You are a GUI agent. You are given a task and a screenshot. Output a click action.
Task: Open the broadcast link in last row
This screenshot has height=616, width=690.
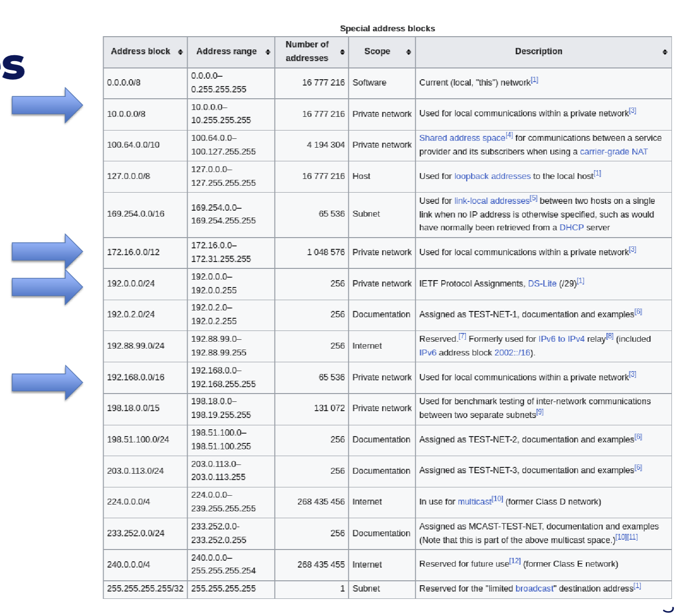(x=534, y=589)
